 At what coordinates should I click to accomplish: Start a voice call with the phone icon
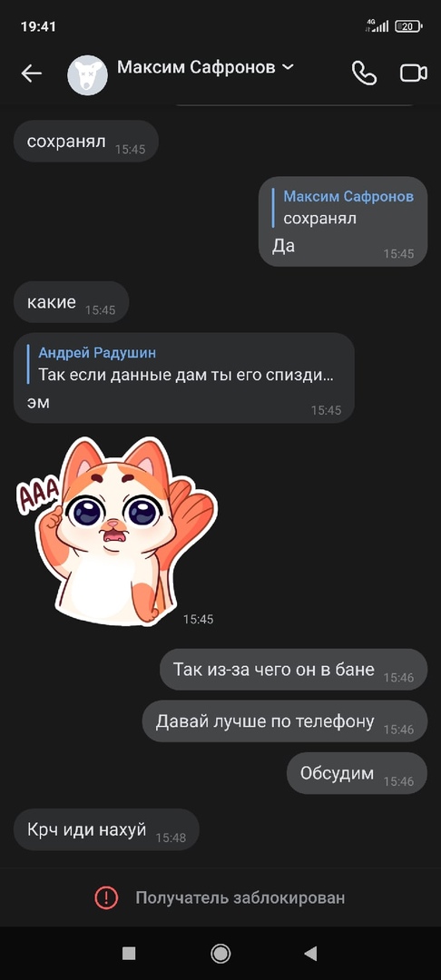pos(364,73)
